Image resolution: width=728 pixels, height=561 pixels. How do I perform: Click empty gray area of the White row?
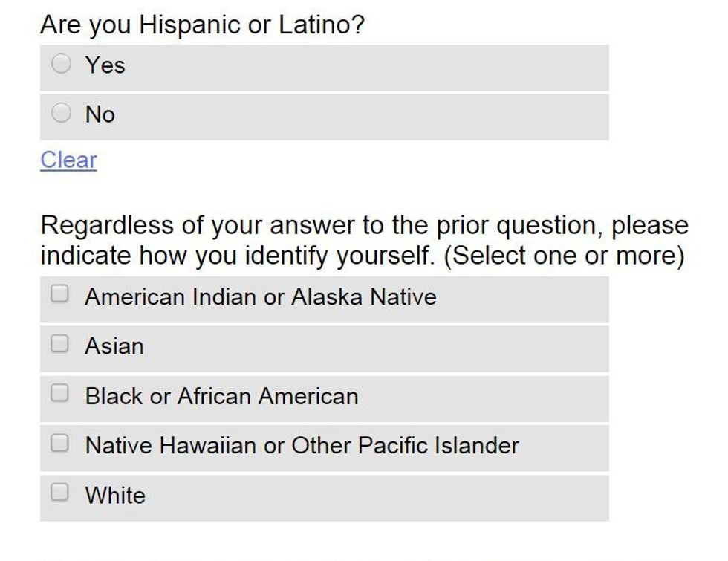coord(409,497)
